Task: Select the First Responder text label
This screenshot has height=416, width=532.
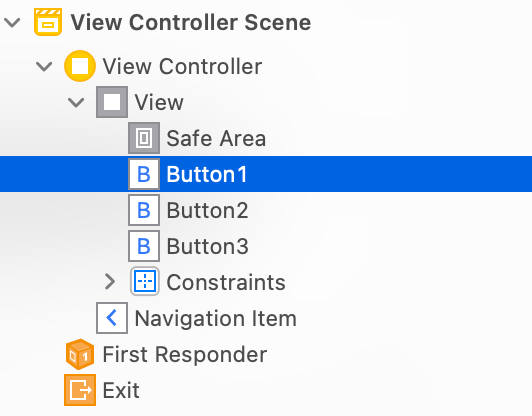Action: tap(185, 355)
